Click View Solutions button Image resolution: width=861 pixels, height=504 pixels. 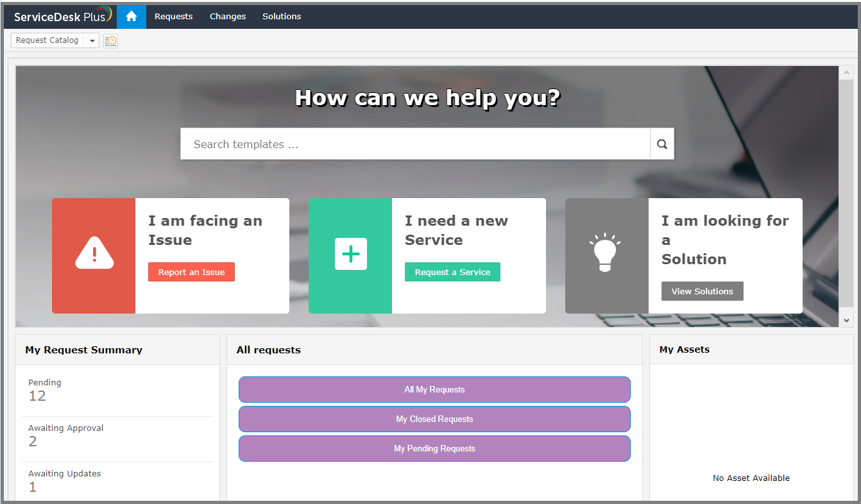point(702,291)
